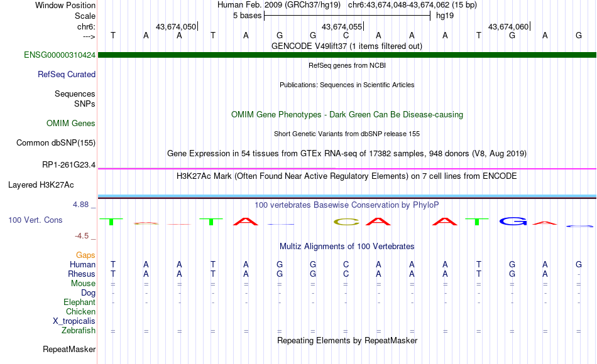This screenshot has height=364, width=597.
Task: Open Repeating Elements by RepeatMasker title
Action: coord(348,340)
